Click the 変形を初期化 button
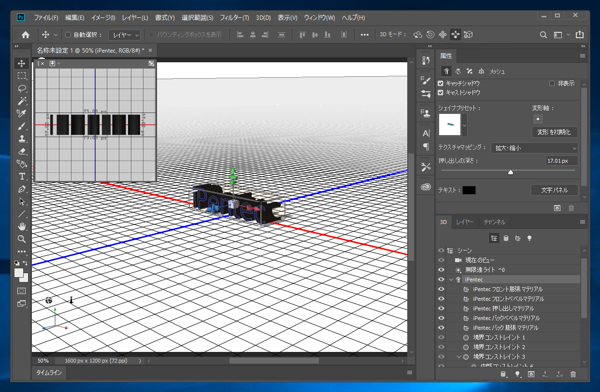 (554, 132)
